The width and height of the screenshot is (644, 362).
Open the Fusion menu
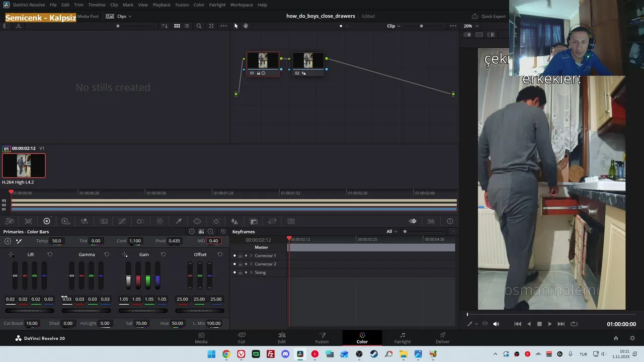tap(182, 5)
